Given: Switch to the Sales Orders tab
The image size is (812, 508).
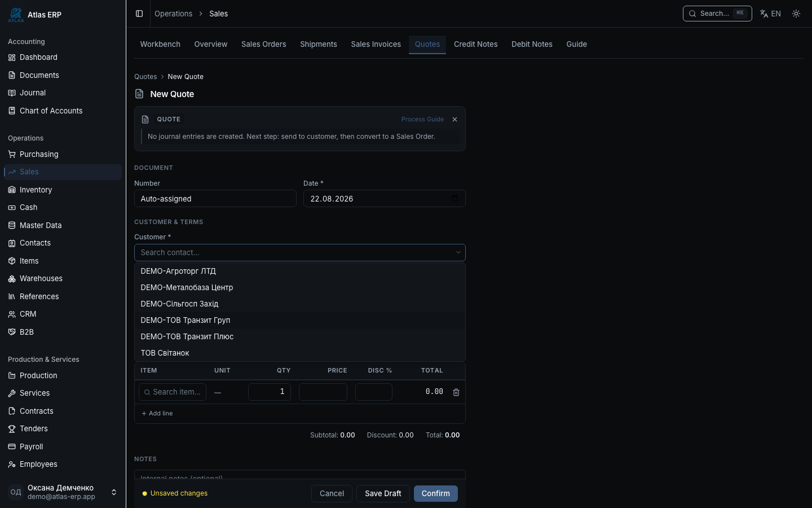Looking at the screenshot, I should point(263,45).
